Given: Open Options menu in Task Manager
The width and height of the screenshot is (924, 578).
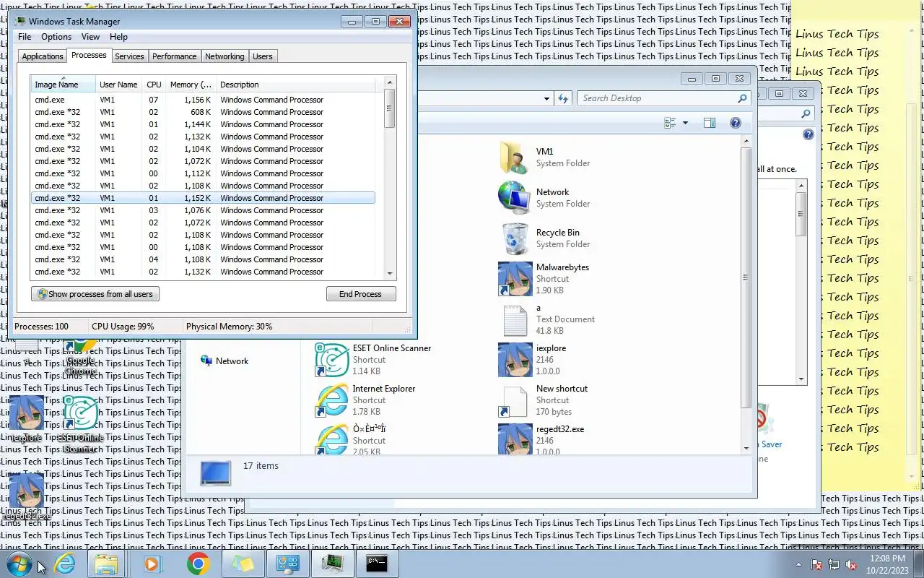Looking at the screenshot, I should point(56,37).
